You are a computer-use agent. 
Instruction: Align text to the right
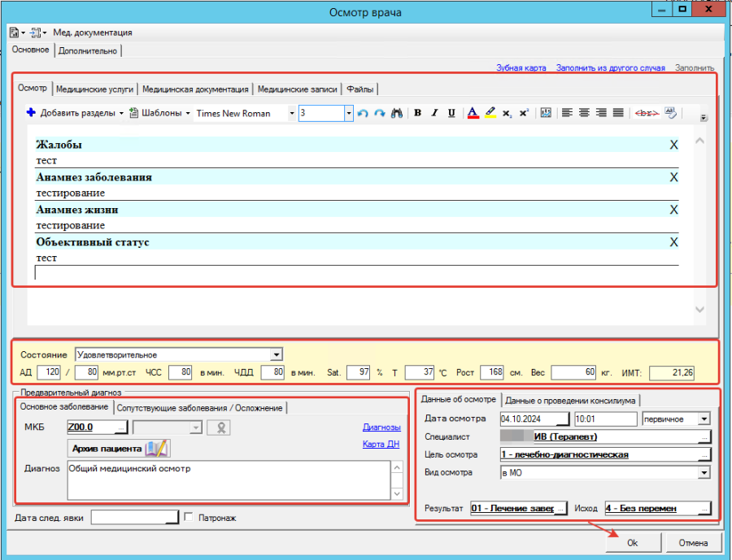601,113
